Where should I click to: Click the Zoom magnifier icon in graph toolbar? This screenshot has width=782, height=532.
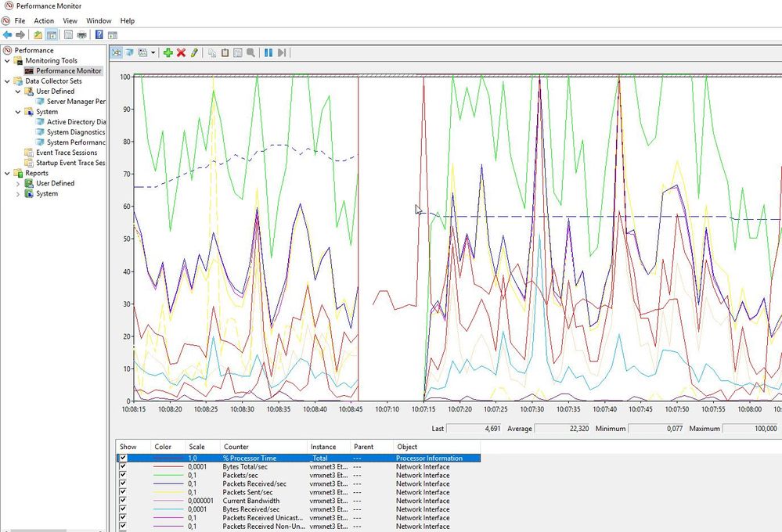click(250, 52)
